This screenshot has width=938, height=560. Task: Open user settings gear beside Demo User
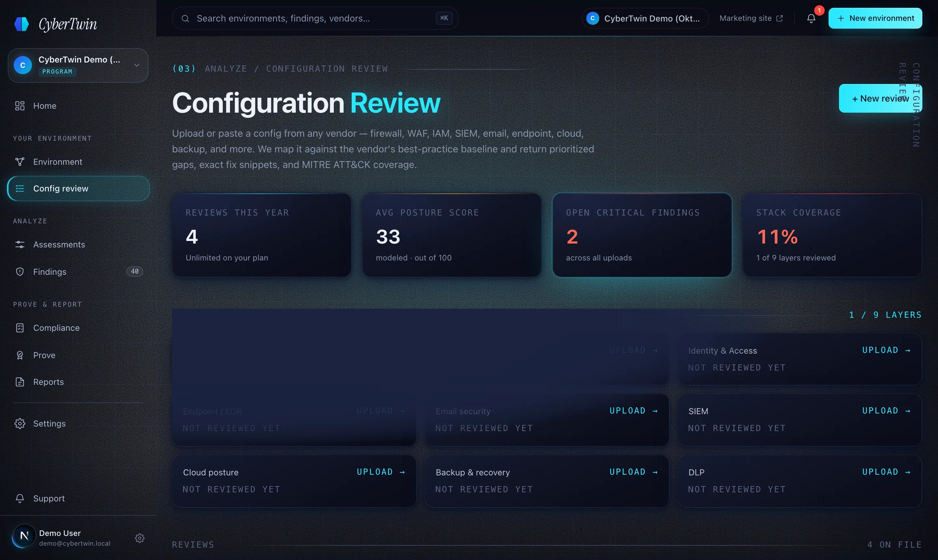pyautogui.click(x=140, y=538)
